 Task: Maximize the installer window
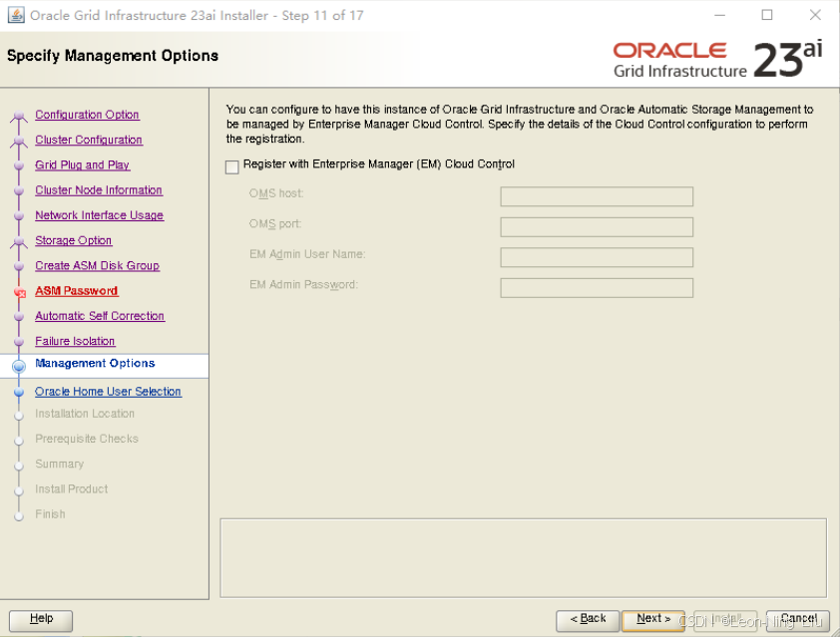pyautogui.click(x=767, y=15)
